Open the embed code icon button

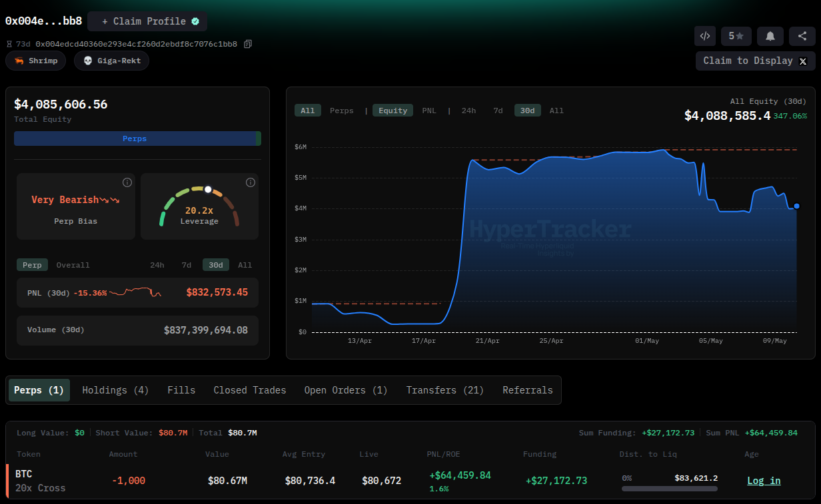coord(705,36)
